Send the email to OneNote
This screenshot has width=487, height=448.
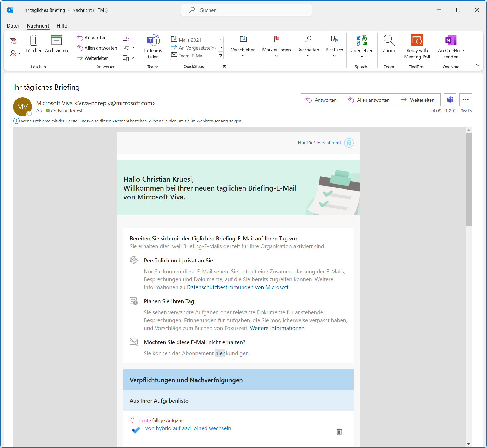(451, 47)
